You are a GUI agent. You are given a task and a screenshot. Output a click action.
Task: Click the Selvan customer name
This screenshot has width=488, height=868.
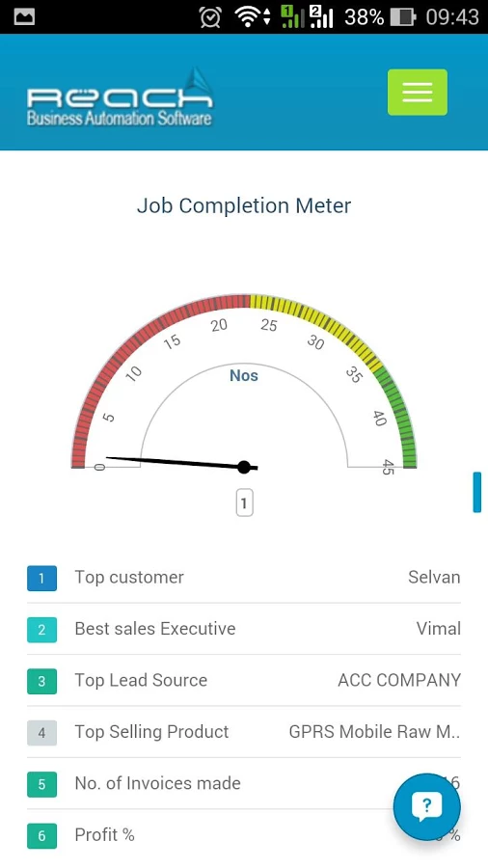click(434, 578)
